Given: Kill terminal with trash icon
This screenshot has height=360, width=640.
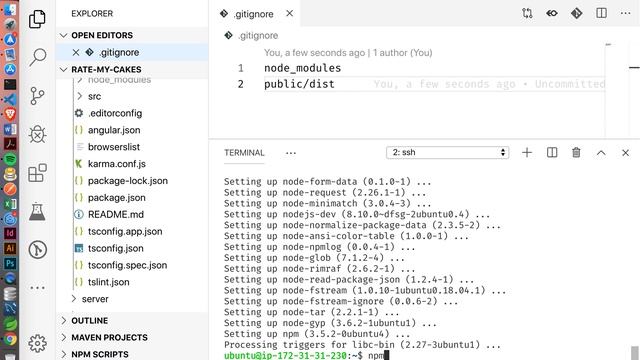Looking at the screenshot, I should coord(576,153).
